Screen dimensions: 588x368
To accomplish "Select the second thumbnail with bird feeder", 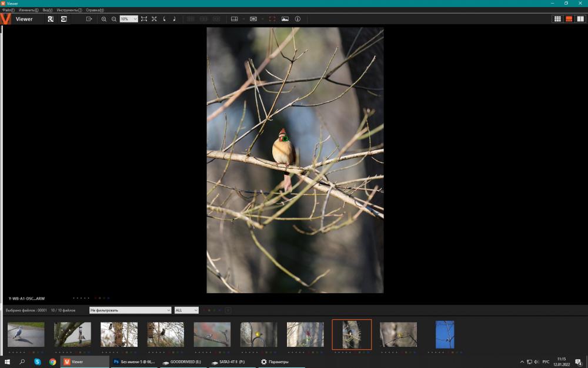I will (72, 334).
